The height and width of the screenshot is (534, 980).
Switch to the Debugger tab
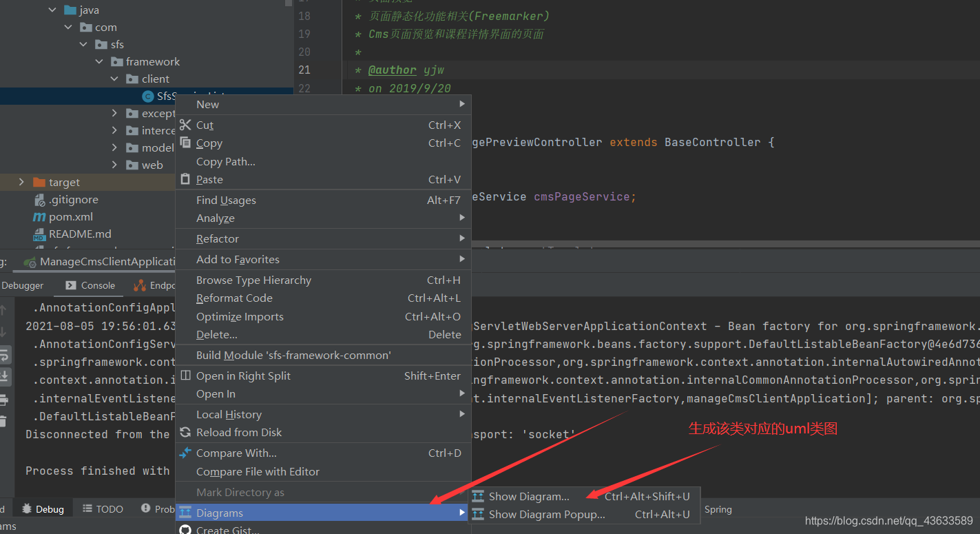tap(23, 285)
